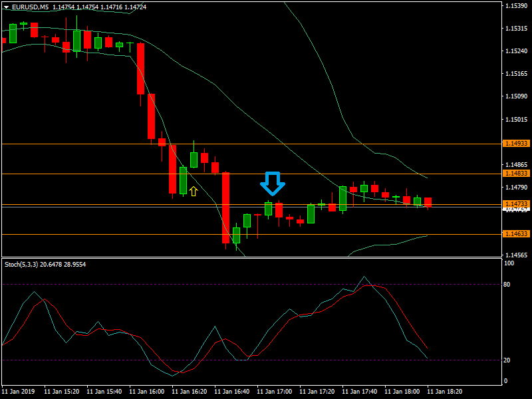Click the EURUSD,M5 symbol title
The image size is (532, 399).
[x=31, y=7]
